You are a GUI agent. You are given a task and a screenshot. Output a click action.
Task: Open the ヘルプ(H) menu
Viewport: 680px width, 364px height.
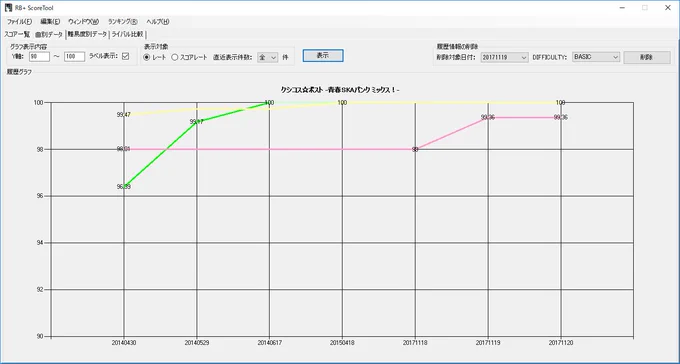tap(157, 22)
